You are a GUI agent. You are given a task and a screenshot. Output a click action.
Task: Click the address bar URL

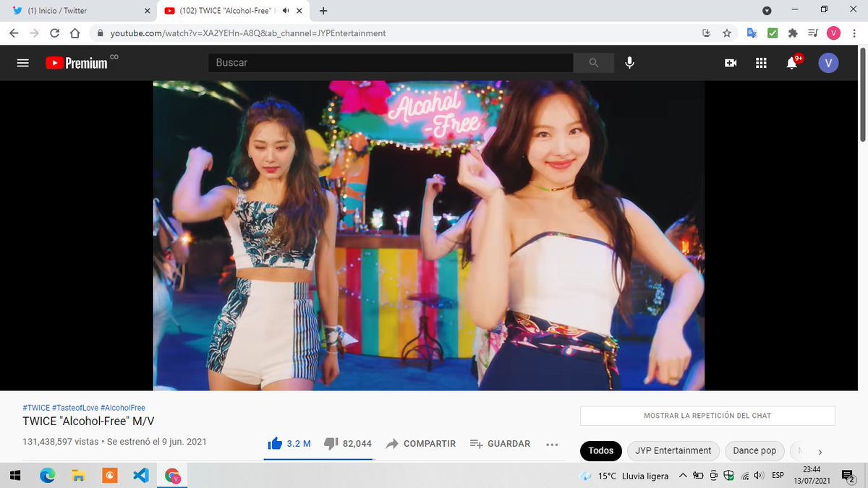click(248, 33)
